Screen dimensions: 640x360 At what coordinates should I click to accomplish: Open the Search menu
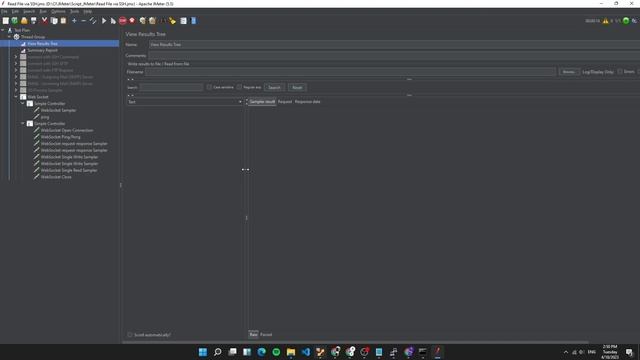click(x=29, y=11)
